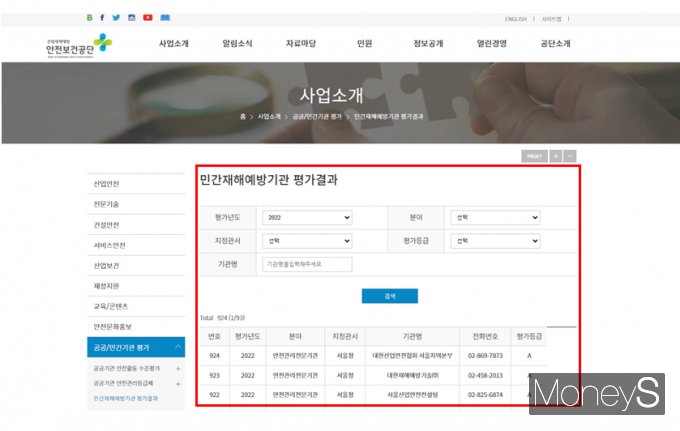The height and width of the screenshot is (431, 680).
Task: Open the Facebook icon link
Action: (x=102, y=18)
